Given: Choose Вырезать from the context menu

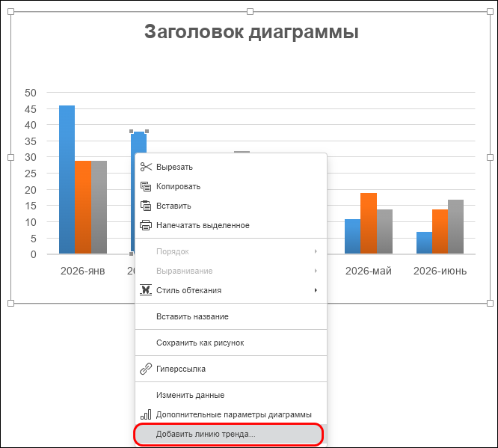Looking at the screenshot, I should coord(231,167).
